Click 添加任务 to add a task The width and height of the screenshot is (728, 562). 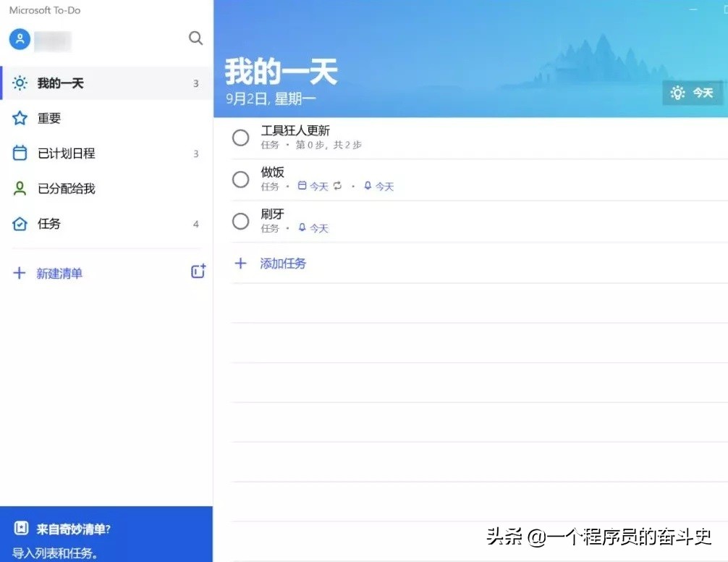click(283, 264)
